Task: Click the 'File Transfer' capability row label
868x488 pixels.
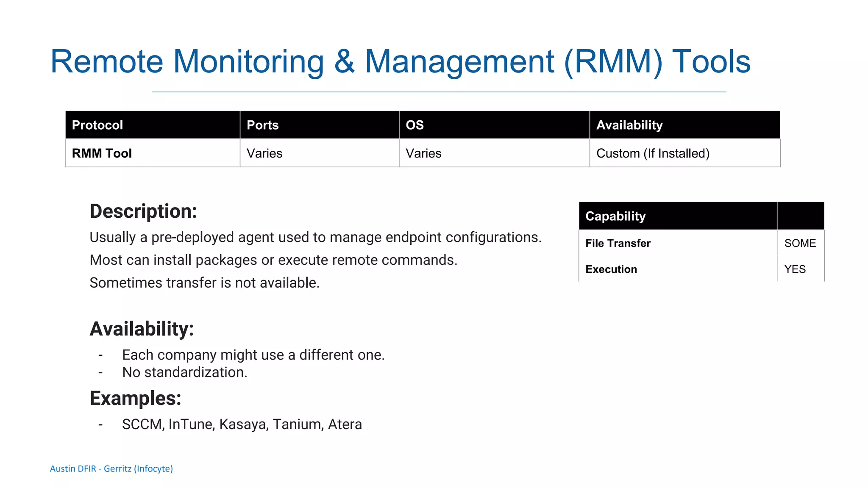Action: (x=678, y=243)
